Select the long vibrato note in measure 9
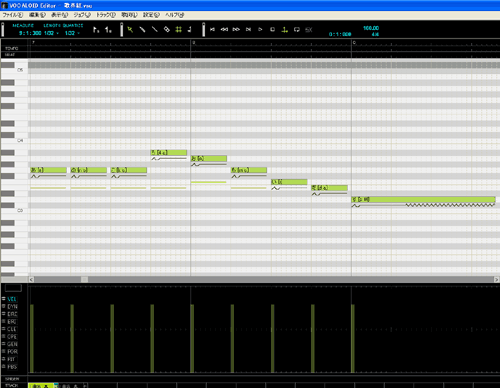Image resolution: width=500 pixels, height=388 pixels. 423,199
